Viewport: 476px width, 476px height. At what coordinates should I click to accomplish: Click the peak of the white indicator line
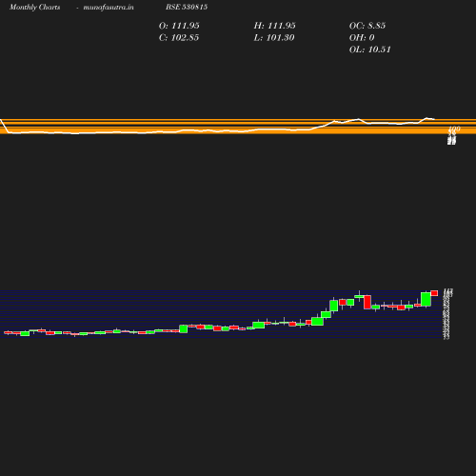[x=427, y=118]
